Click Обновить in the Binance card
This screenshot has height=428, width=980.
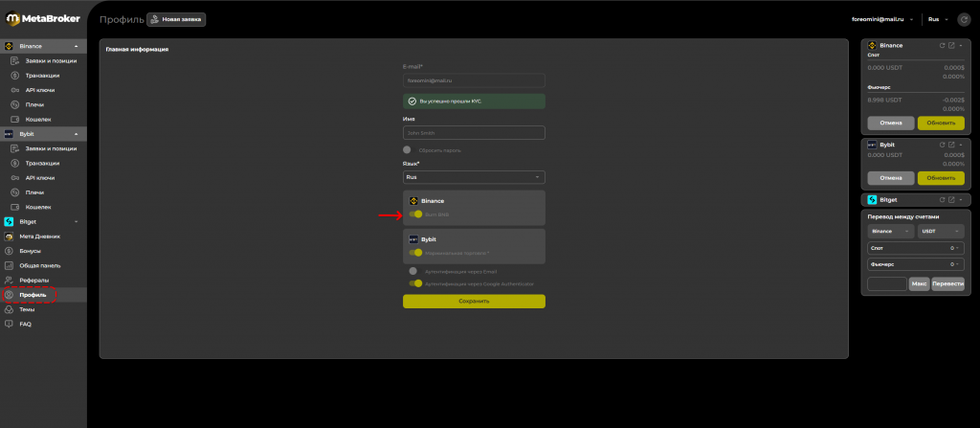(941, 123)
